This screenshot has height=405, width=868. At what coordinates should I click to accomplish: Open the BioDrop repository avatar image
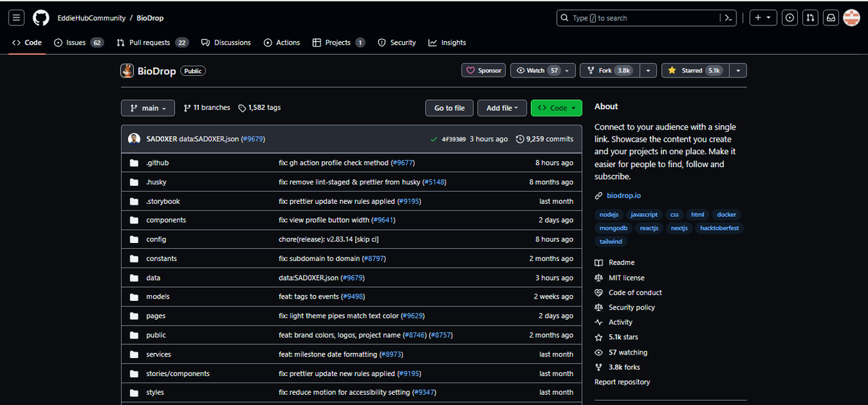coord(127,70)
